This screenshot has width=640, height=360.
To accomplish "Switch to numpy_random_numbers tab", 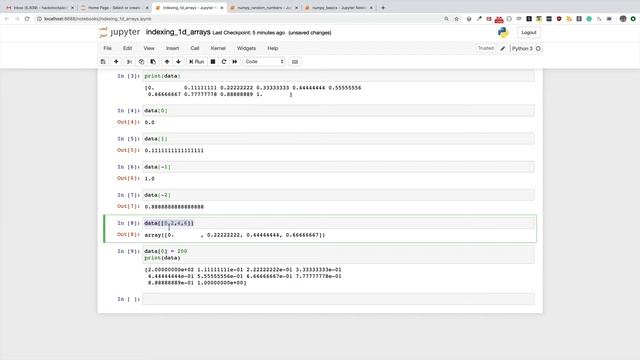I will tap(264, 8).
